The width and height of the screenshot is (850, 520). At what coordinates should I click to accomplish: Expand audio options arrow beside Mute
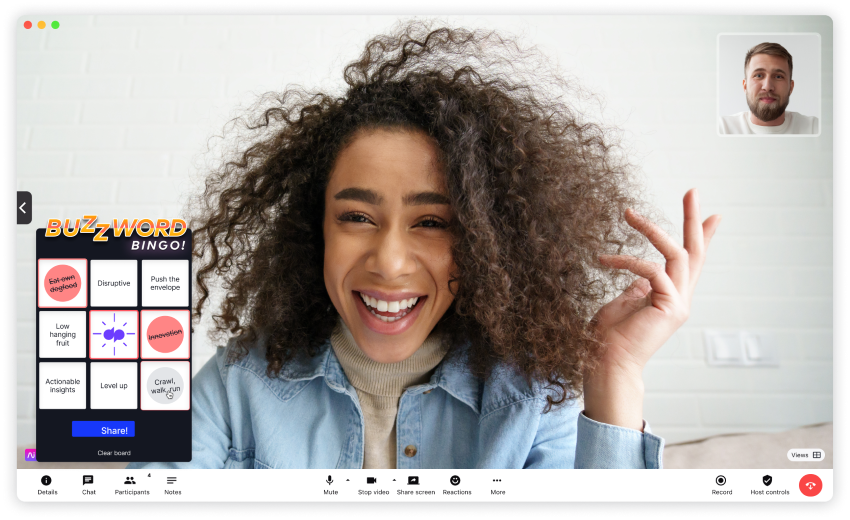point(347,480)
